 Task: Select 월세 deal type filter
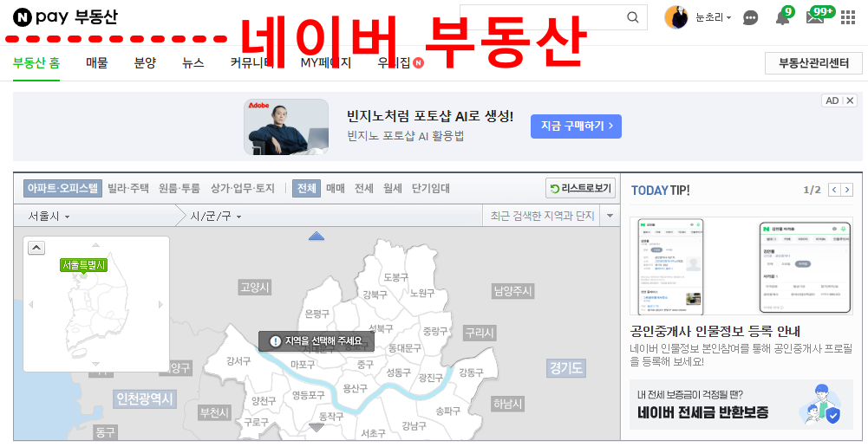click(393, 188)
